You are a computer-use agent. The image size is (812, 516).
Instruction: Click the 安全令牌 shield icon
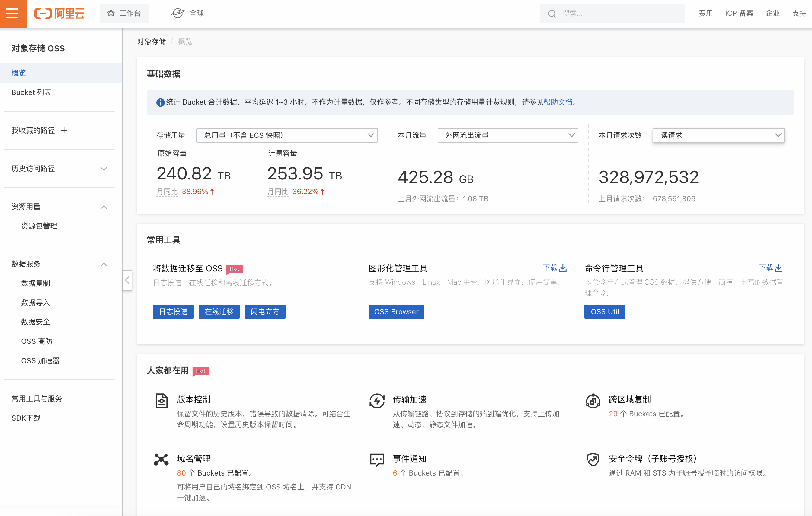point(593,460)
